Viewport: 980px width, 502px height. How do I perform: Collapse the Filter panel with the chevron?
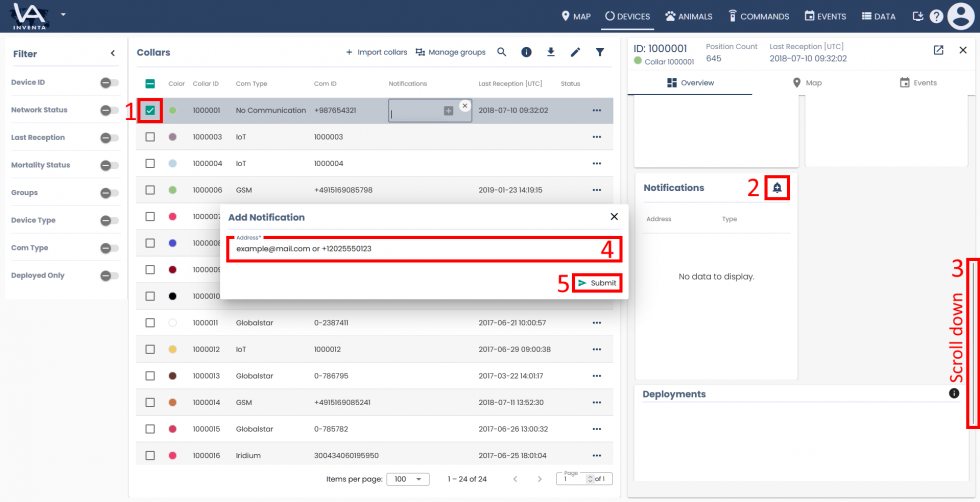click(112, 53)
